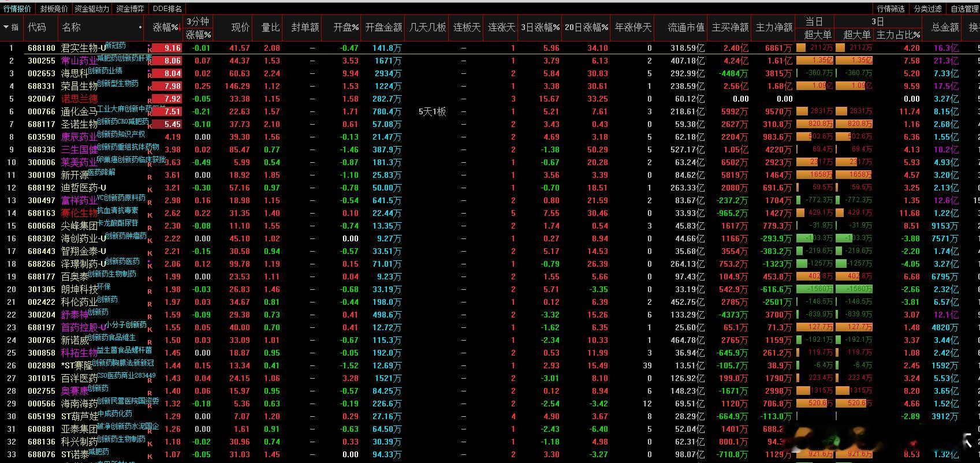
Task: Click the red sort arrow in 涨幅% header
Action: 181,28
